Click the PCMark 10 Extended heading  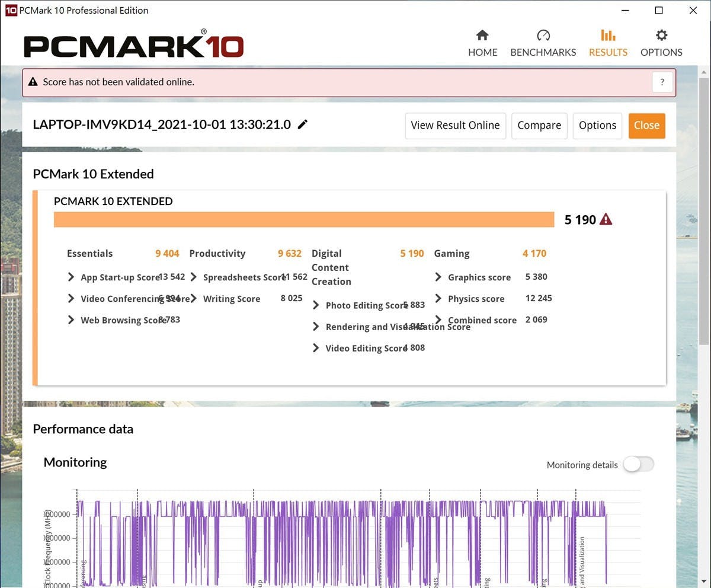[93, 174]
